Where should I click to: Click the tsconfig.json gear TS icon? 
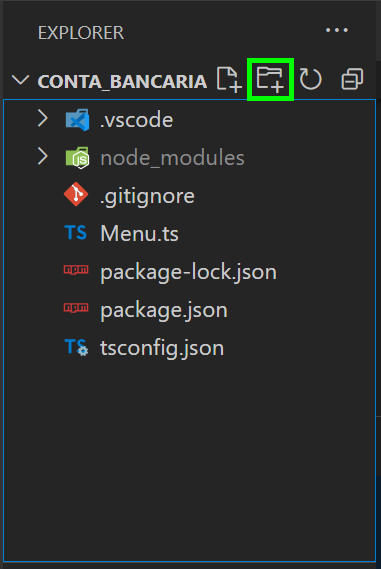(x=76, y=347)
